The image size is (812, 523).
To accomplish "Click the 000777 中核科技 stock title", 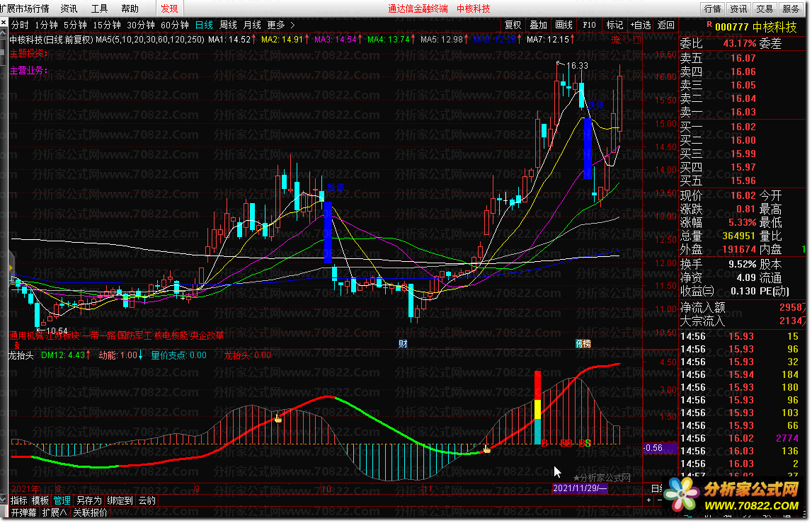I will pos(756,27).
